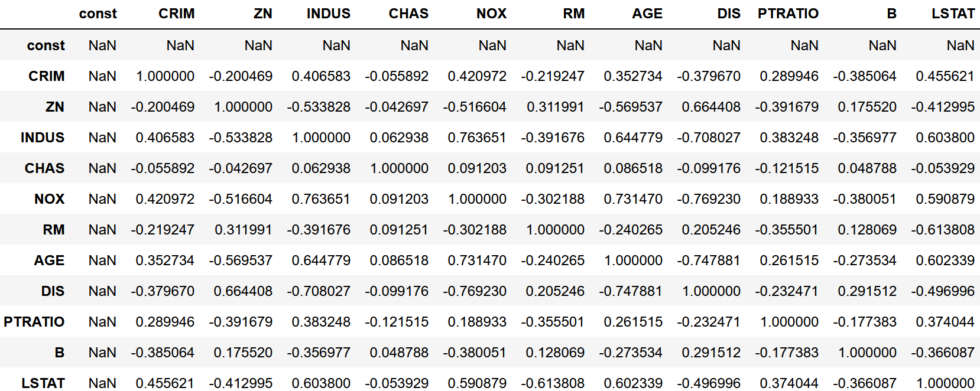The image size is (980, 391).
Task: Click the const column header
Action: tap(98, 14)
